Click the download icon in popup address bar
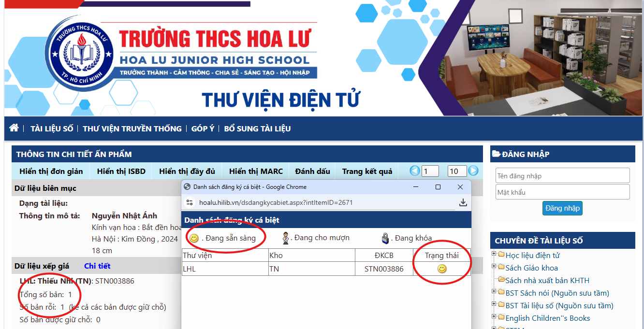The height and width of the screenshot is (329, 644). (x=463, y=202)
